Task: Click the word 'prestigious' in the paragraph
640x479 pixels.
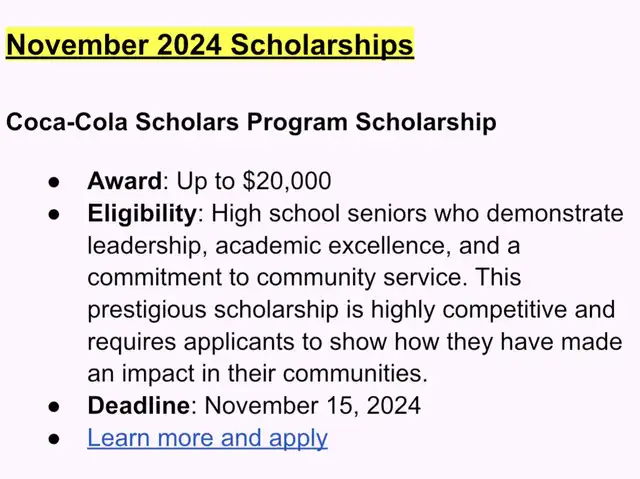Action: (147, 310)
